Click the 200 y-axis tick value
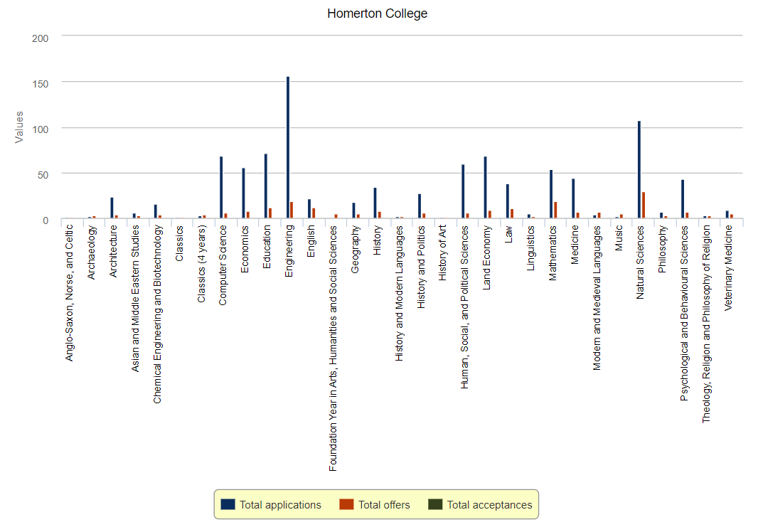The width and height of the screenshot is (758, 532). tap(40, 38)
